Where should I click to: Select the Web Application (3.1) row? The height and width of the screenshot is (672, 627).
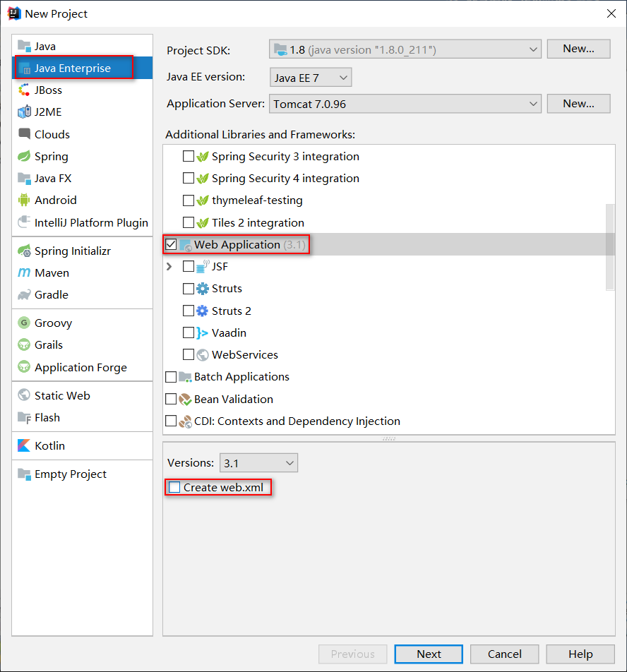tap(389, 244)
